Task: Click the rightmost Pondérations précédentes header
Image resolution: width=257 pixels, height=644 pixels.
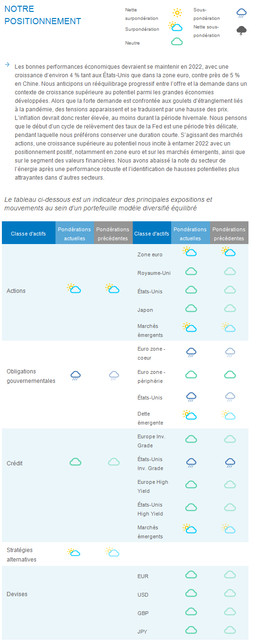Action: [x=229, y=234]
